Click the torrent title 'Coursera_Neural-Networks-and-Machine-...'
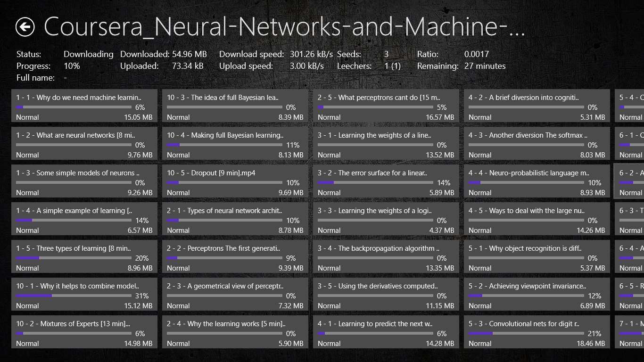Screen dimensions: 644x362 [x=284, y=27]
